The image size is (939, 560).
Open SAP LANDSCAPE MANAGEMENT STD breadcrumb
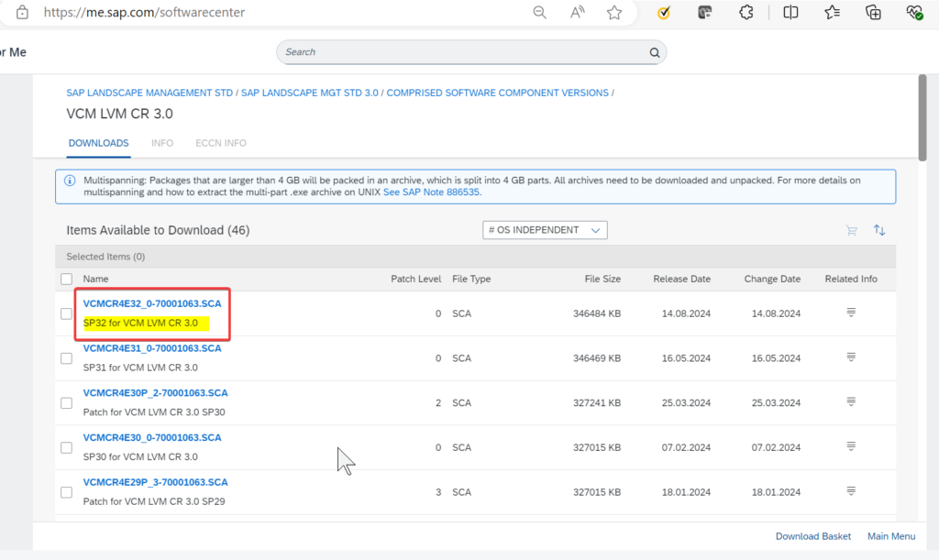149,93
